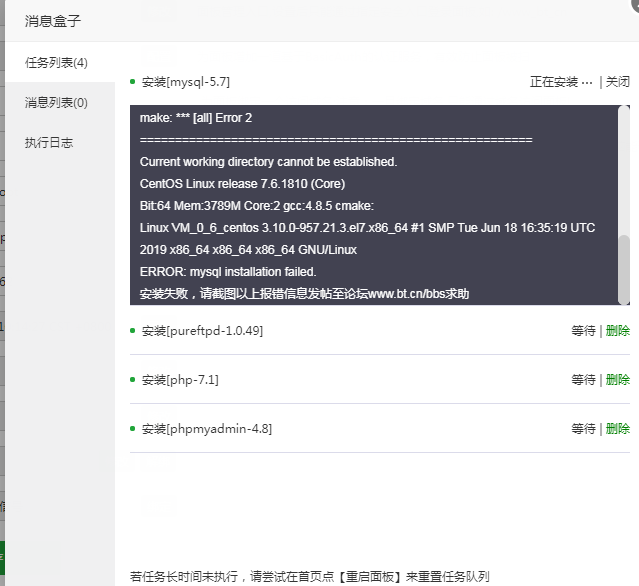Image resolution: width=639 pixels, height=586 pixels.
Task: Select the 安装[pureftpd-1.0.49] task row
Action: (380, 330)
